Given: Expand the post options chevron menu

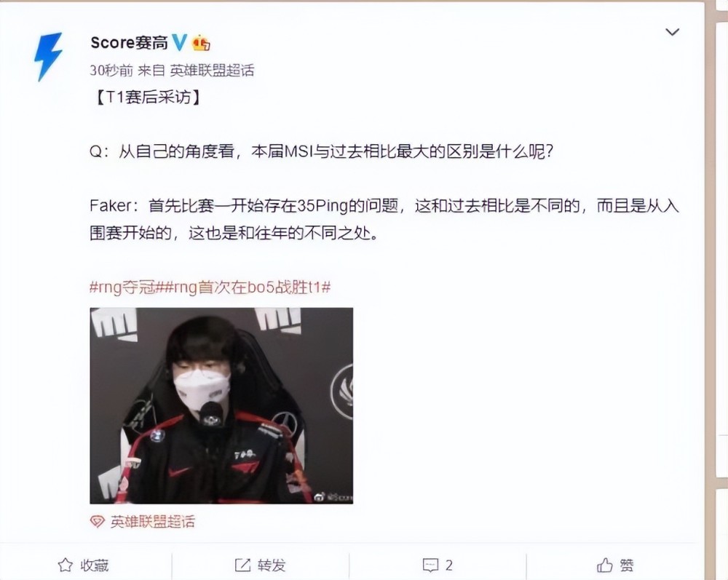Looking at the screenshot, I should point(672,32).
